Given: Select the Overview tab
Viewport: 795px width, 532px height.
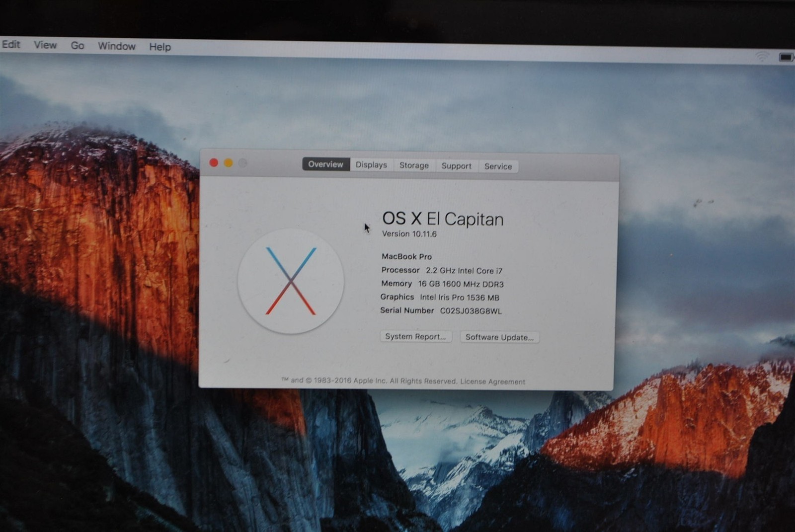Looking at the screenshot, I should 325,164.
